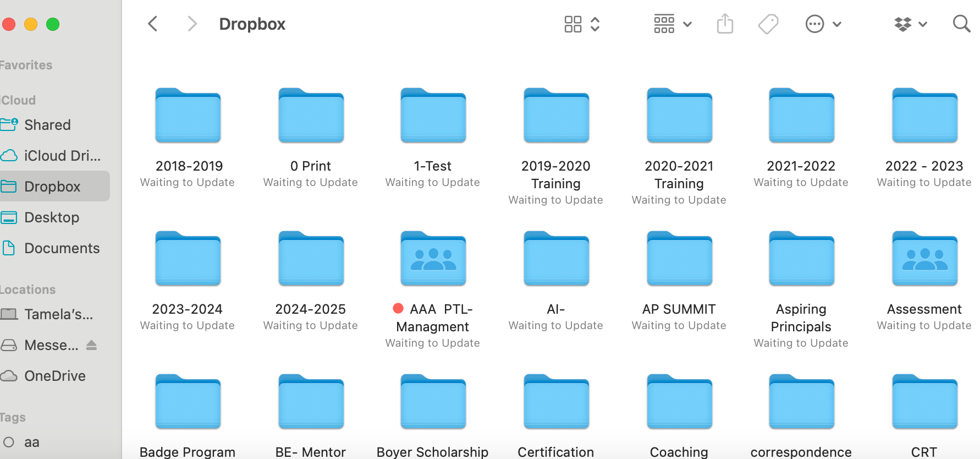980x459 pixels.
Task: Select the Coaching folder icon
Action: (x=680, y=402)
